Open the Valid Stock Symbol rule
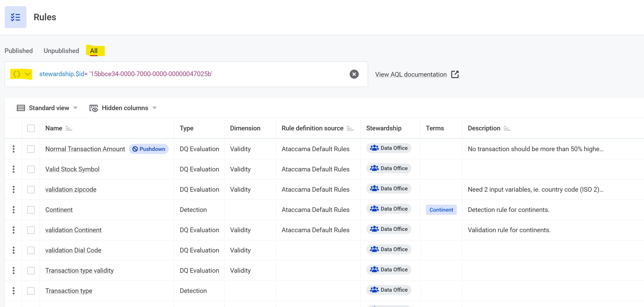Viewport: 644px width, 307px height. [72, 169]
